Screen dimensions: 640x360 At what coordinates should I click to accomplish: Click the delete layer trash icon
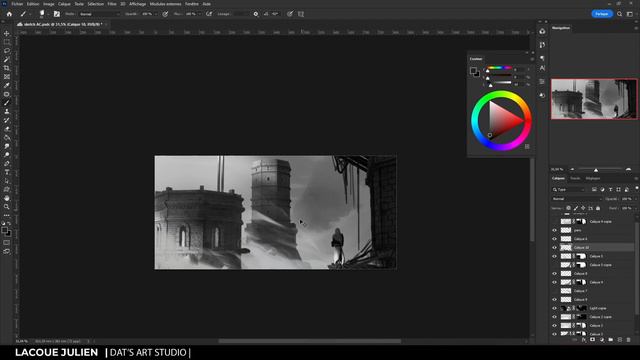(628, 340)
